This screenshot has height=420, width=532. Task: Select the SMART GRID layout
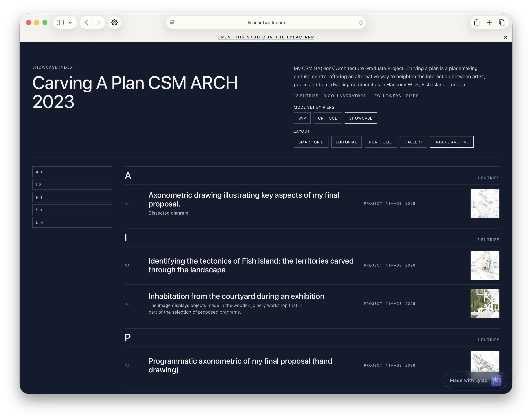point(311,142)
